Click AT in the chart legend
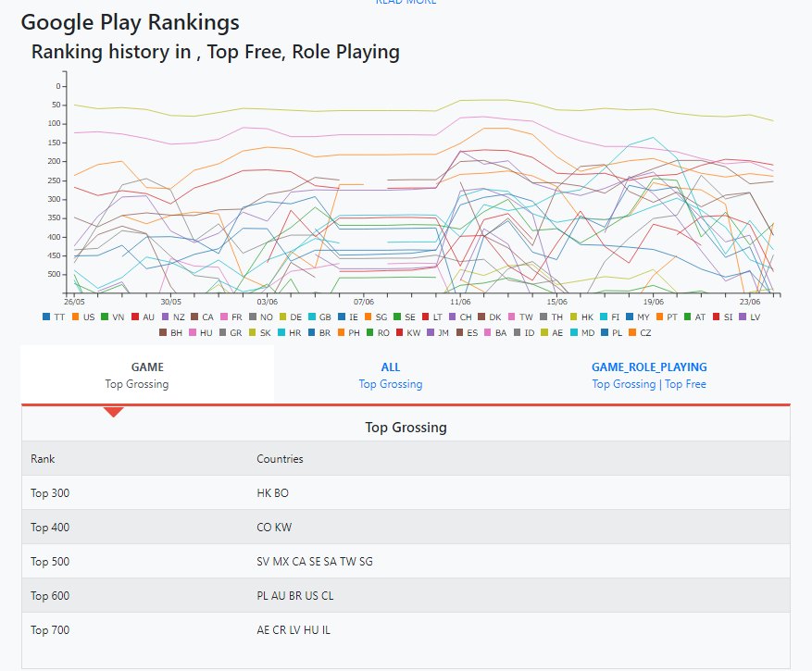The image size is (812, 671). pyautogui.click(x=694, y=317)
